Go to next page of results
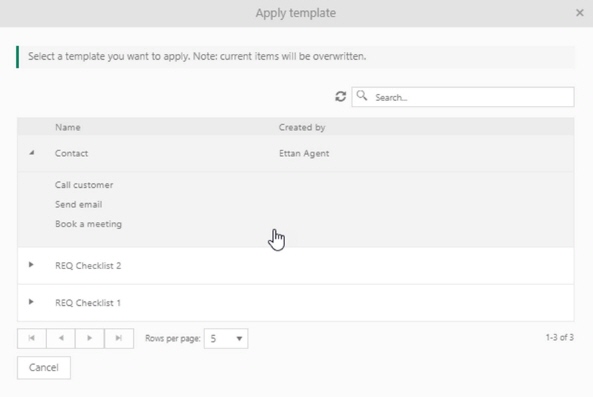Viewport: 593px width, 397px height. pos(90,338)
